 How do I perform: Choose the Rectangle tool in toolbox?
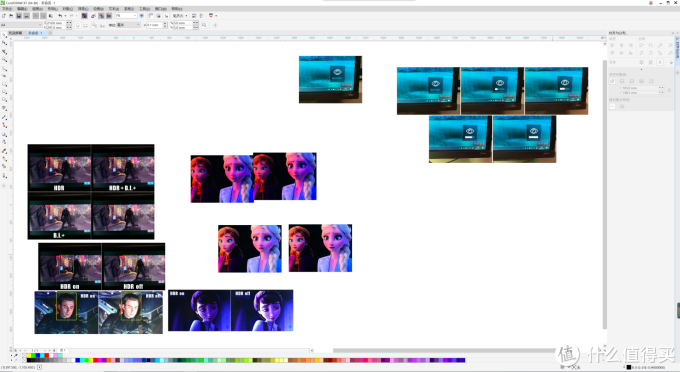(4, 84)
